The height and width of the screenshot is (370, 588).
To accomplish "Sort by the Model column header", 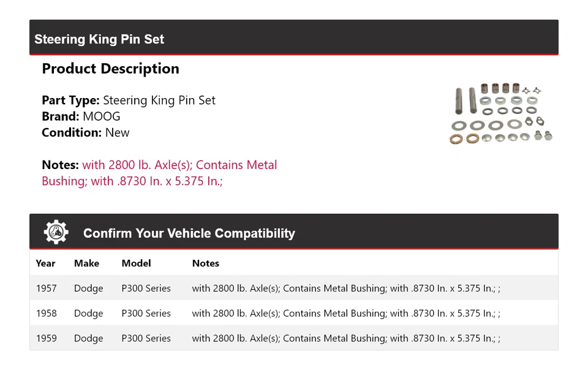I will [x=136, y=263].
